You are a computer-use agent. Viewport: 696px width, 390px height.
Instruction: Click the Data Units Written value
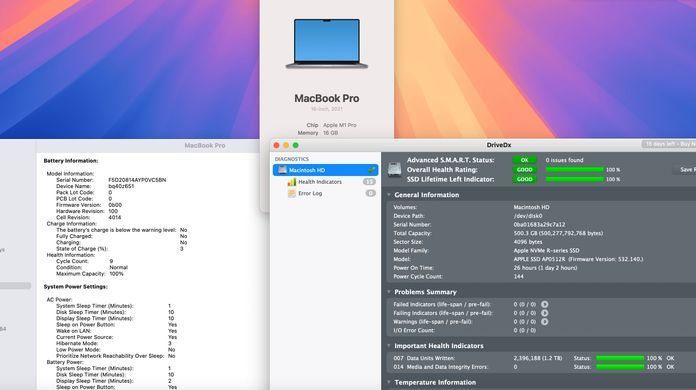[538, 358]
